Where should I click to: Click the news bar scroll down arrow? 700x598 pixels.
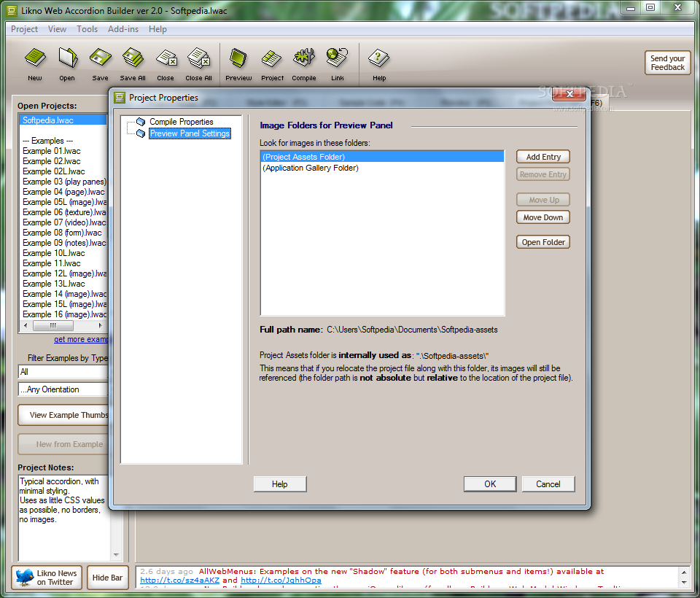684,583
